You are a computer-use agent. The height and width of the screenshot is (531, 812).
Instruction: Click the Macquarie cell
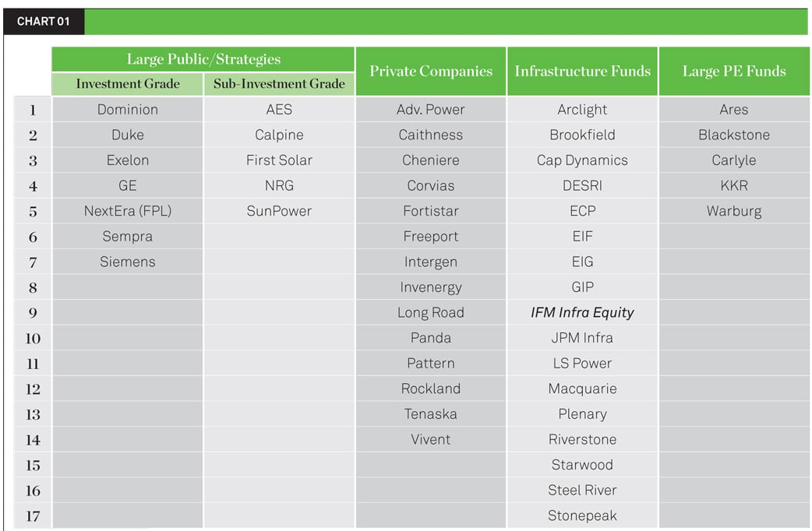click(x=583, y=389)
